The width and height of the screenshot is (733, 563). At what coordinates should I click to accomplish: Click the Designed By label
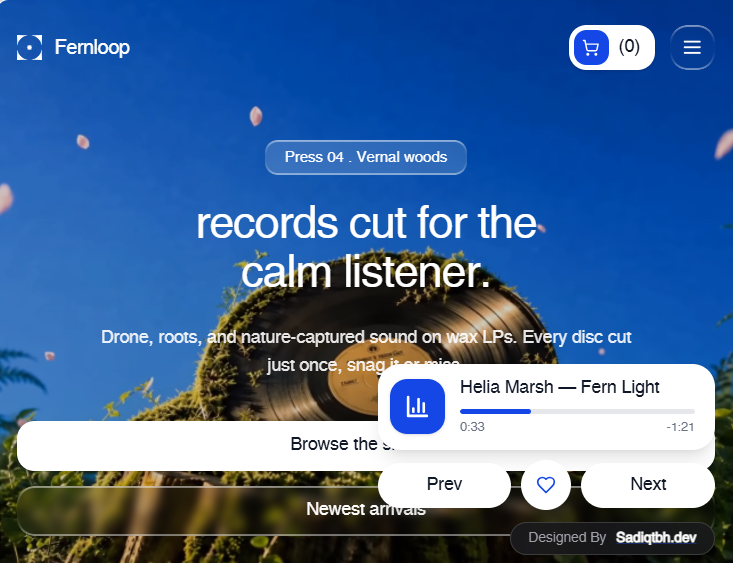(567, 538)
